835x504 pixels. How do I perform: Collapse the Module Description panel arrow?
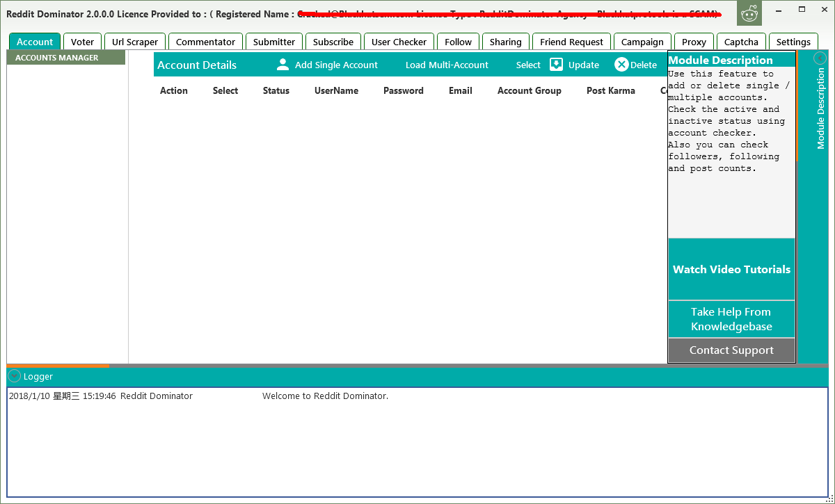point(820,58)
